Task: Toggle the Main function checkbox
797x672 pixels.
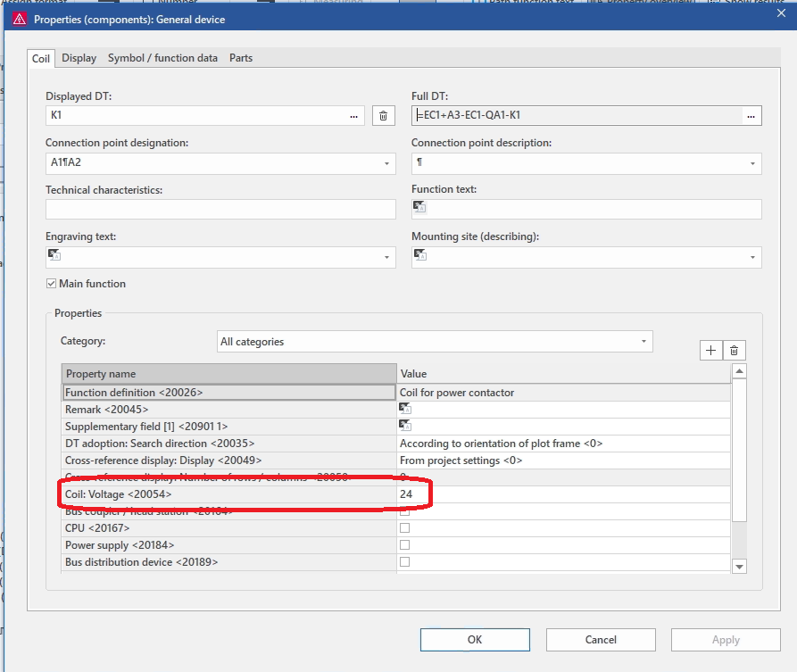Action: point(52,284)
